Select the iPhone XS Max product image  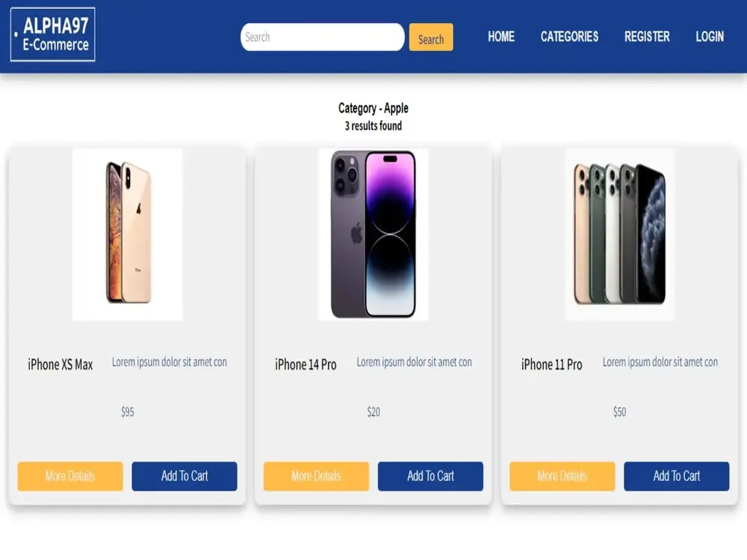point(127,234)
